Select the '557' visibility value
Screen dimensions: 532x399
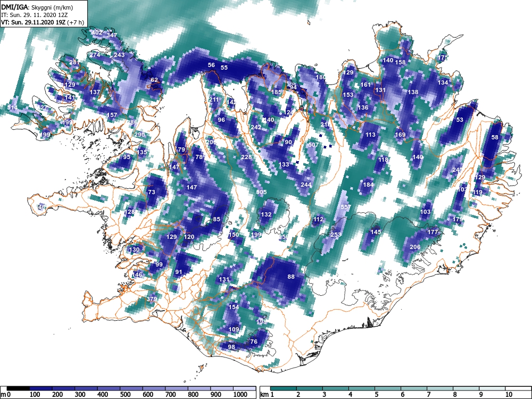click(346, 206)
